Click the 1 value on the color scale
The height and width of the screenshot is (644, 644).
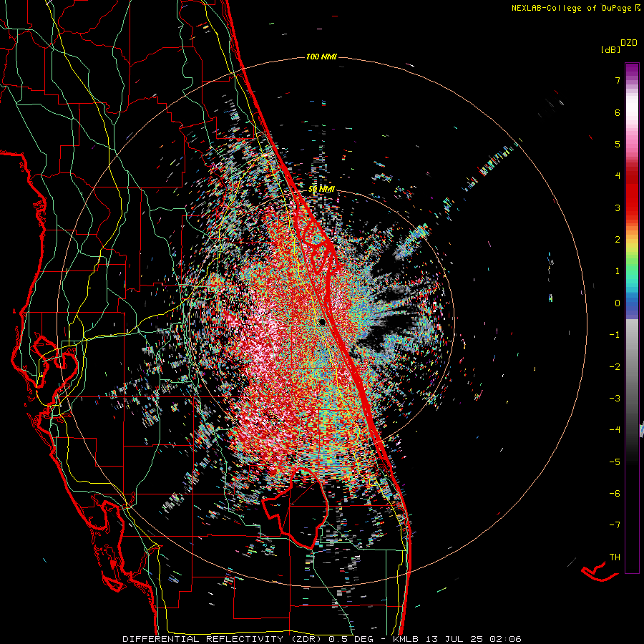click(x=618, y=271)
